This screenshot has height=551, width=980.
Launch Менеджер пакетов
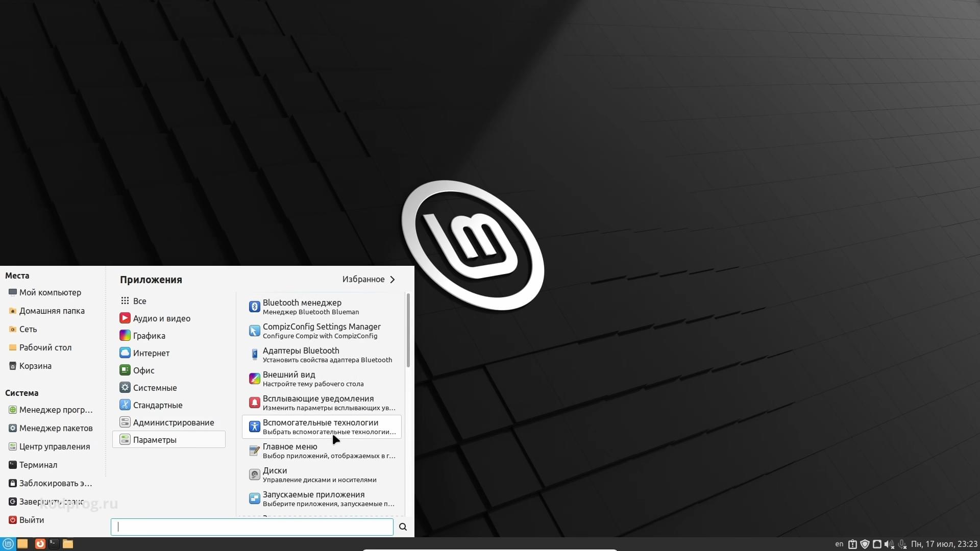(x=51, y=428)
